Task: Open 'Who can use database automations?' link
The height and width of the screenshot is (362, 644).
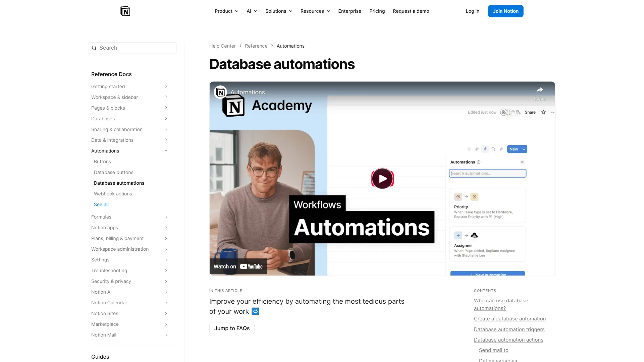Action: (x=501, y=304)
